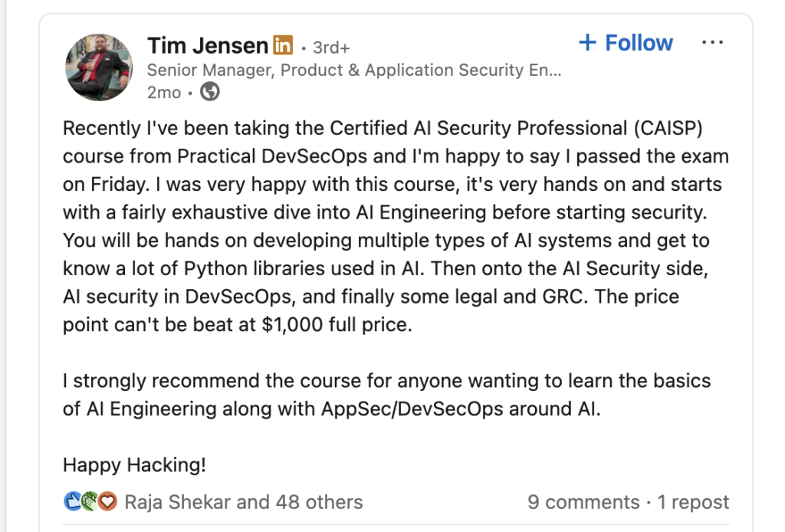Open Tim Jensen's profile photo
Viewport: 785px width, 532px height.
(99, 67)
